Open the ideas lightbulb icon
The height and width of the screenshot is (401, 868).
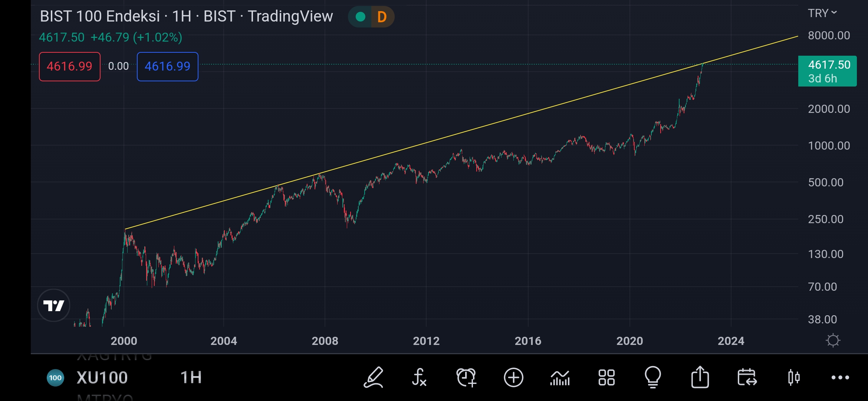click(653, 377)
